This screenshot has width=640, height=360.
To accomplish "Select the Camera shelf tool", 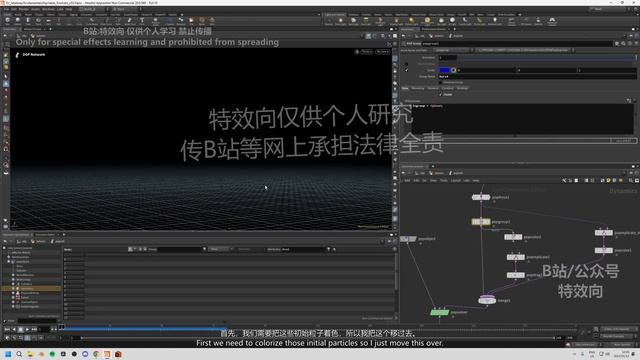I will coord(329,20).
